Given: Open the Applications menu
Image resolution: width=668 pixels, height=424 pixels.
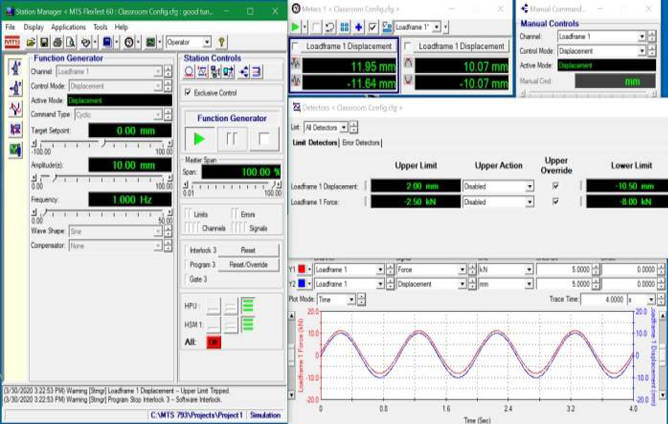Looking at the screenshot, I should click(x=68, y=27).
